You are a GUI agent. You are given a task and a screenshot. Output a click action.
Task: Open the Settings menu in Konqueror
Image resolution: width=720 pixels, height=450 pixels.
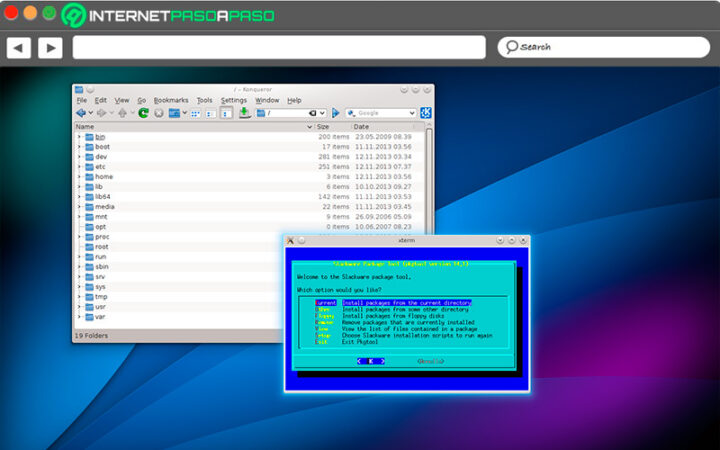pos(233,100)
